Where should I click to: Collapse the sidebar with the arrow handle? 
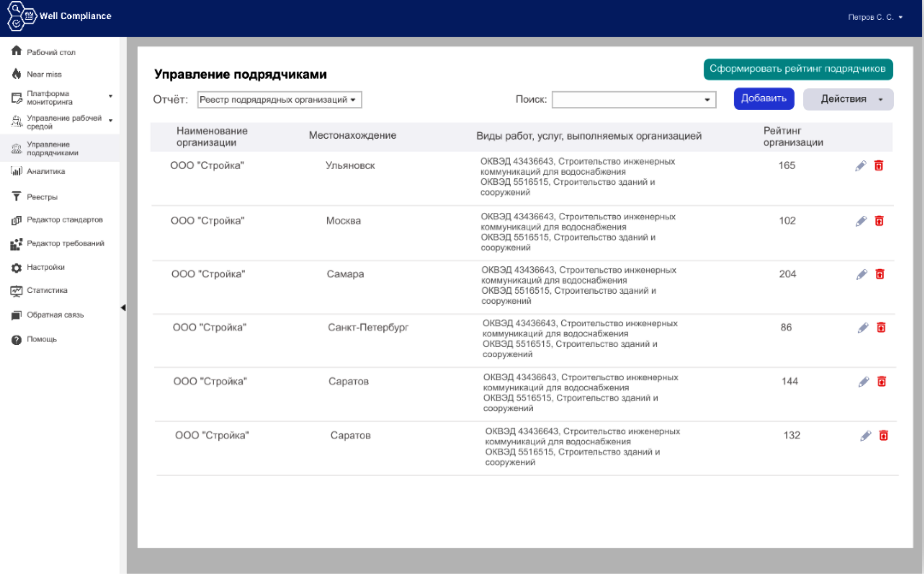123,308
